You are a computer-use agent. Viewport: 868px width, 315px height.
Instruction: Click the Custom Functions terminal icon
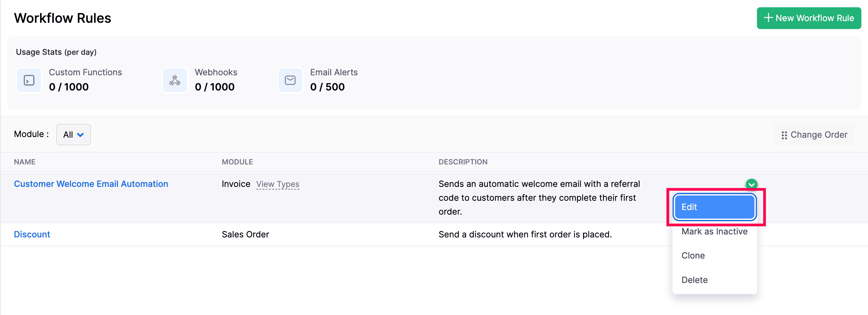(29, 81)
